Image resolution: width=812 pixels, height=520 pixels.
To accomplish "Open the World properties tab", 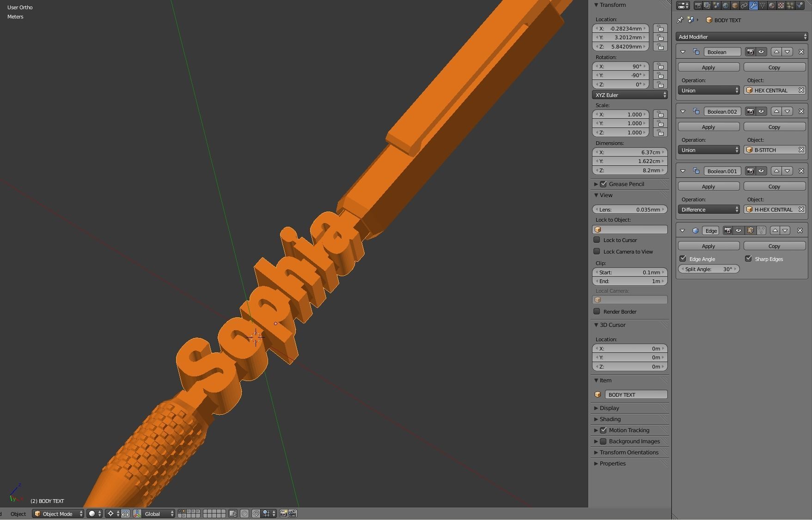I will point(726,6).
